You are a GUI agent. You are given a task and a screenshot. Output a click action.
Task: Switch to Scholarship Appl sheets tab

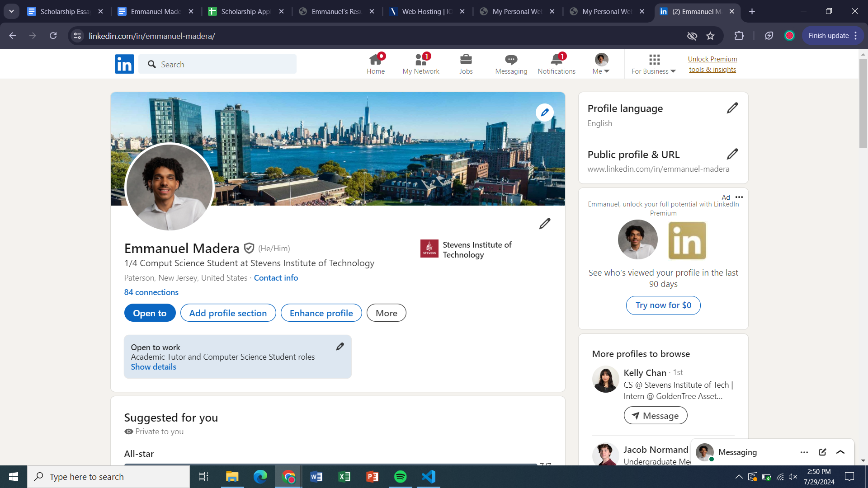[x=246, y=11]
